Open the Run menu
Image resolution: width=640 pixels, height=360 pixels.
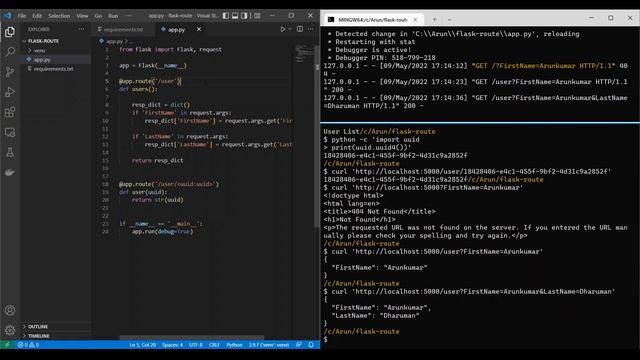pos(113,16)
